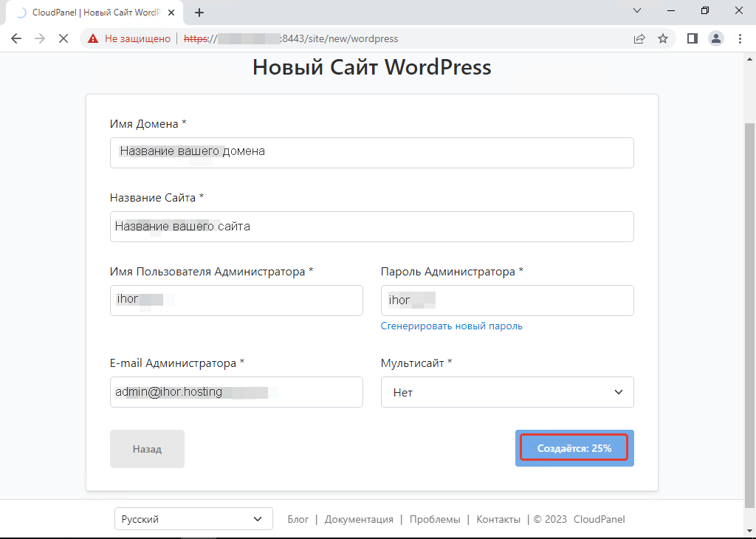The width and height of the screenshot is (756, 539).
Task: Open the Мультисайт dropdown
Action: pos(506,392)
